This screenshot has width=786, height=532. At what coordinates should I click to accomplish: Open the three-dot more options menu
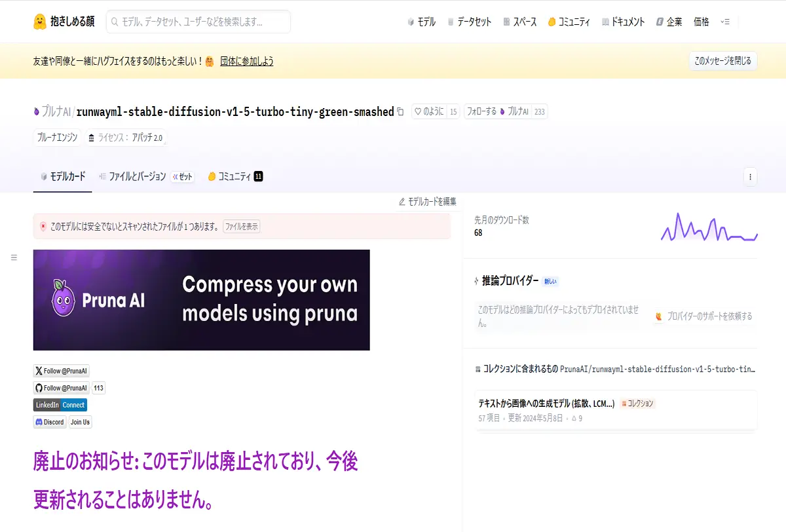click(751, 176)
